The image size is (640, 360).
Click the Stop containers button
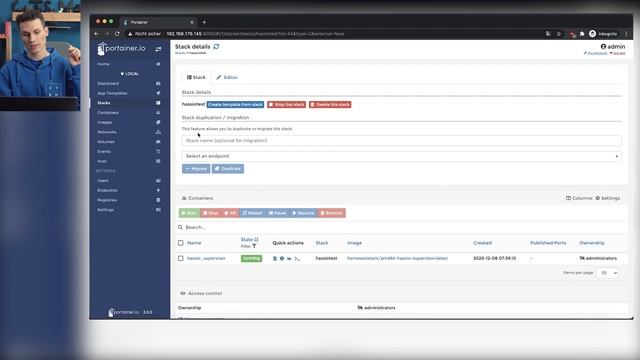(x=210, y=213)
